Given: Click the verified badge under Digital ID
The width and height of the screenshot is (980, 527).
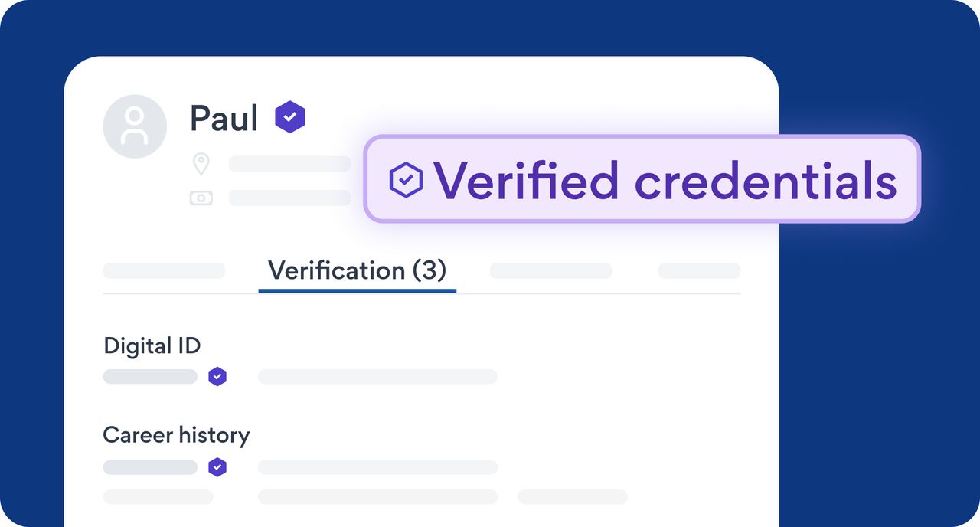Looking at the screenshot, I should pyautogui.click(x=218, y=376).
